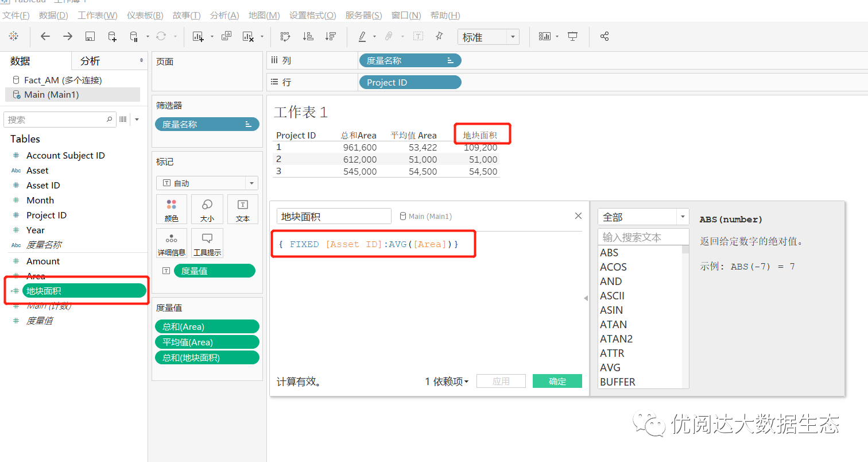Click the sort descending toolbar icon
Viewport: 868px width, 462px height.
tap(331, 36)
